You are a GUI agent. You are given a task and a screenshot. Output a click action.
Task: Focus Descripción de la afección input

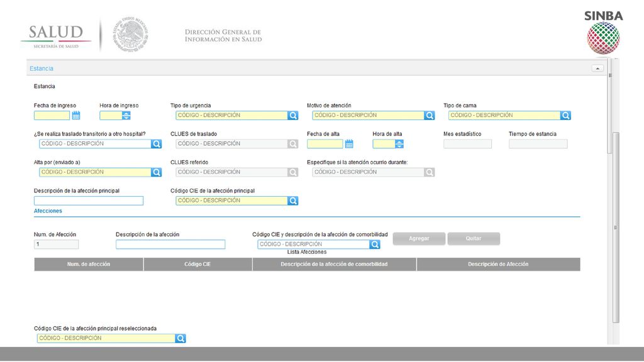170,244
